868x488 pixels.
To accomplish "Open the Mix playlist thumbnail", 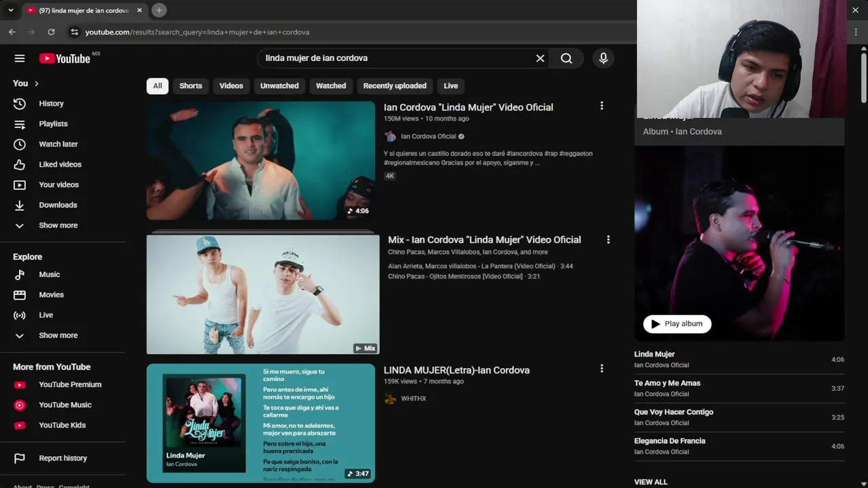I will 262,293.
